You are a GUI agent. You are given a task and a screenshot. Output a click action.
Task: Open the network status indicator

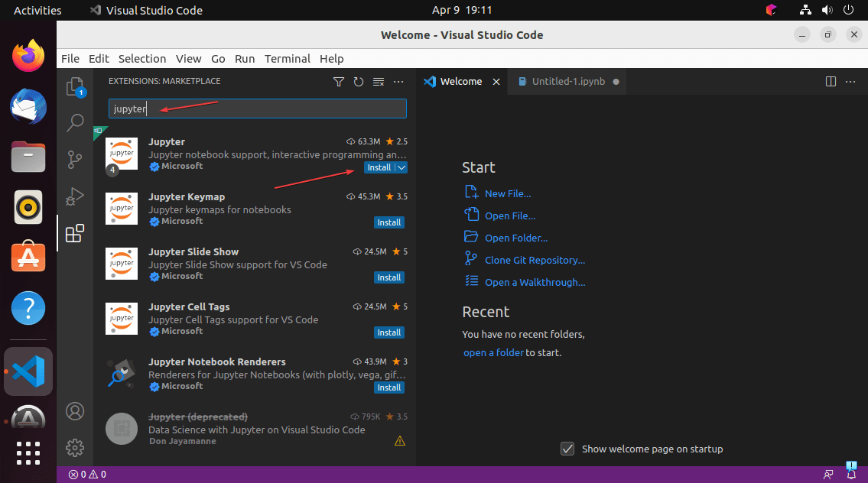click(805, 10)
